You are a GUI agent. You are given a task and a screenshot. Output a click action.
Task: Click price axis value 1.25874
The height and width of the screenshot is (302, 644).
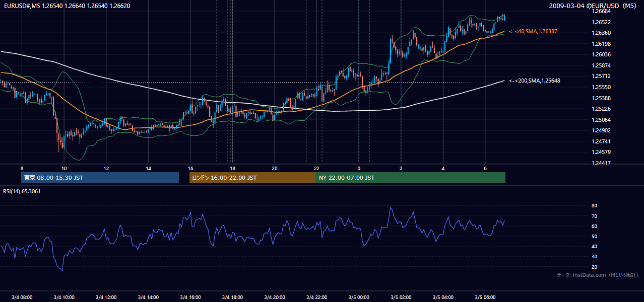point(601,65)
